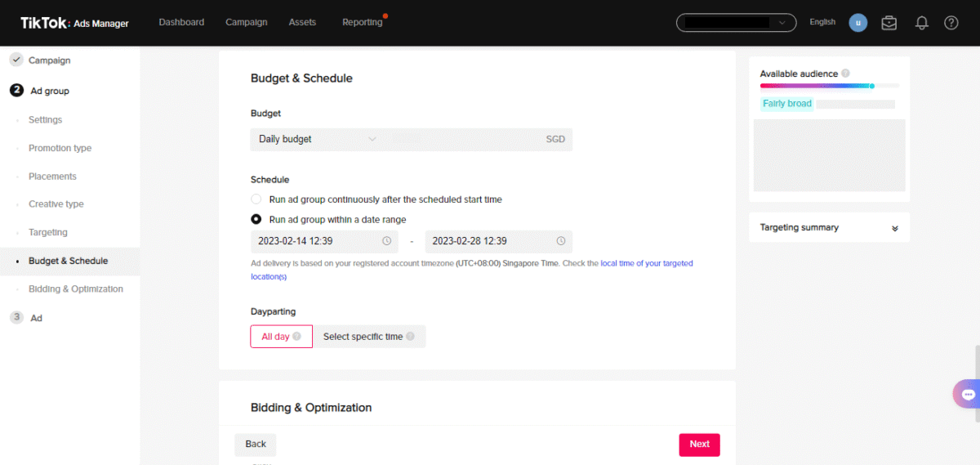Click the Next button
Viewport: 980px width, 465px height.
(699, 445)
